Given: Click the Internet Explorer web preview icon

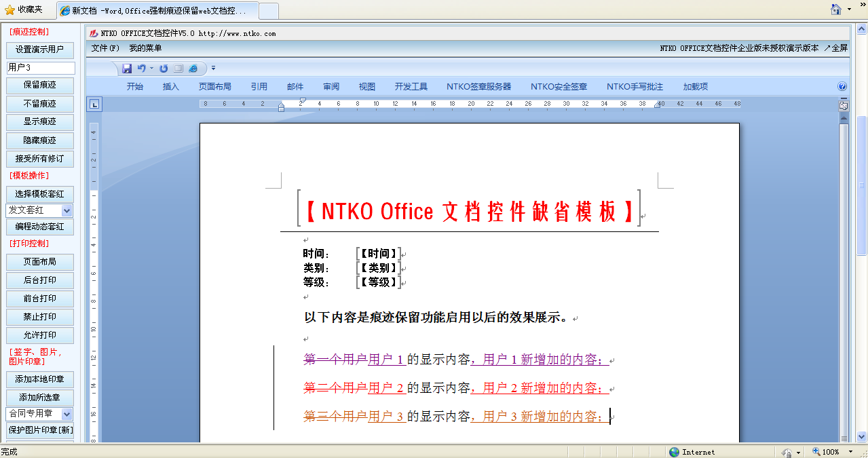Looking at the screenshot, I should [x=193, y=69].
